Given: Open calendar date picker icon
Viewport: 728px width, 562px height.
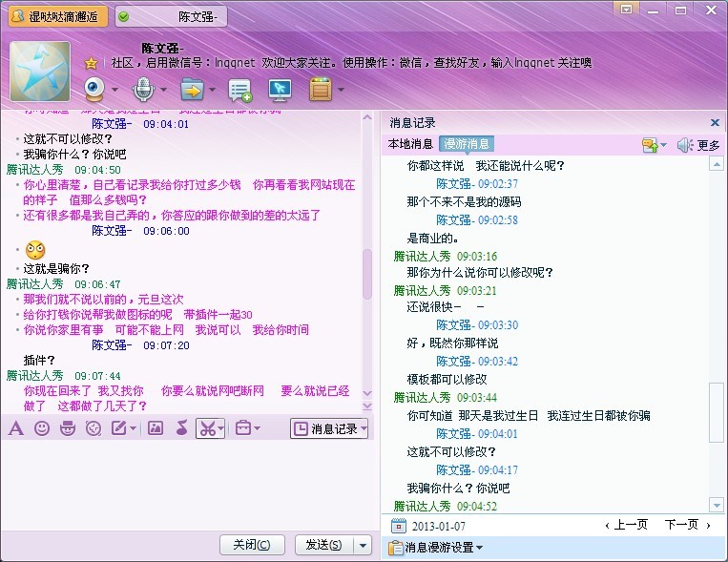Looking at the screenshot, I should pos(399,526).
